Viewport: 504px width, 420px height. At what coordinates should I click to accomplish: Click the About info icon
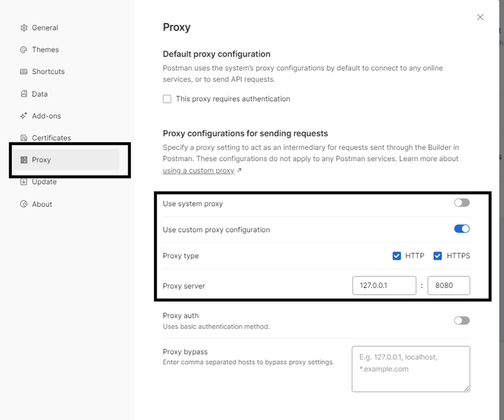[23, 204]
